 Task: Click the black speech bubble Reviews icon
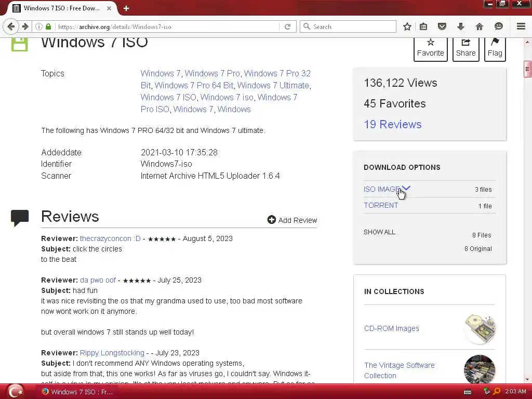tap(20, 218)
